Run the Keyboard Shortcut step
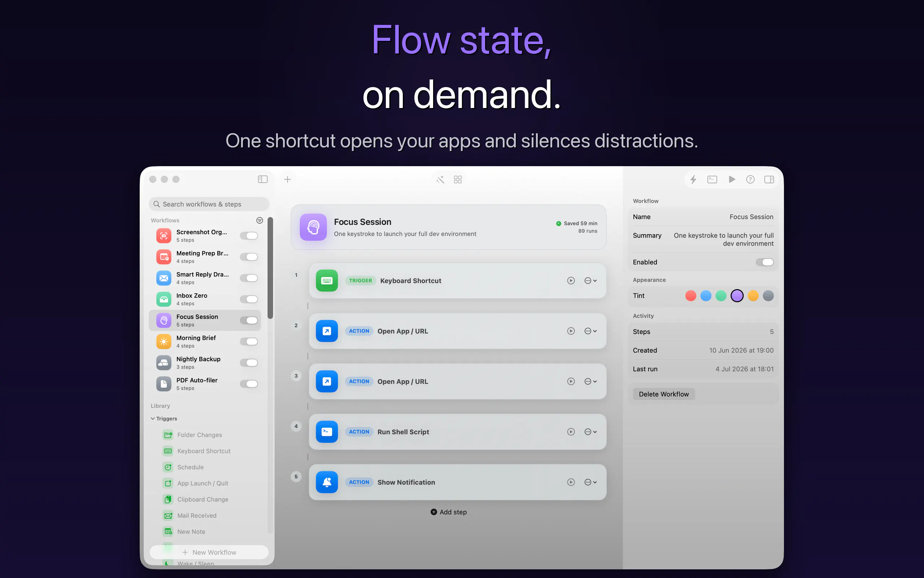The width and height of the screenshot is (924, 578). pyautogui.click(x=571, y=281)
